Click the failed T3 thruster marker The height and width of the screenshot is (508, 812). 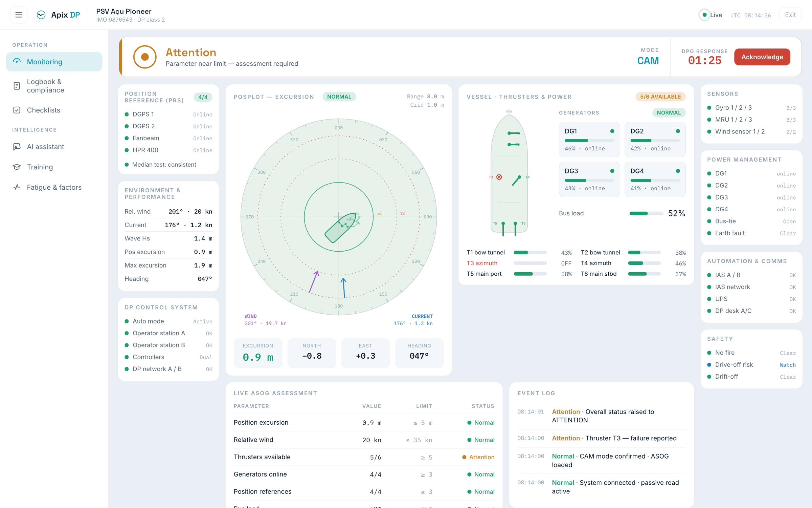click(x=499, y=177)
